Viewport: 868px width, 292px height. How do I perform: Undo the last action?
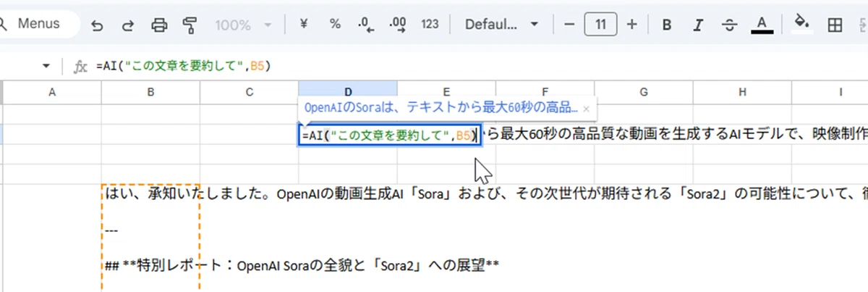tap(97, 25)
